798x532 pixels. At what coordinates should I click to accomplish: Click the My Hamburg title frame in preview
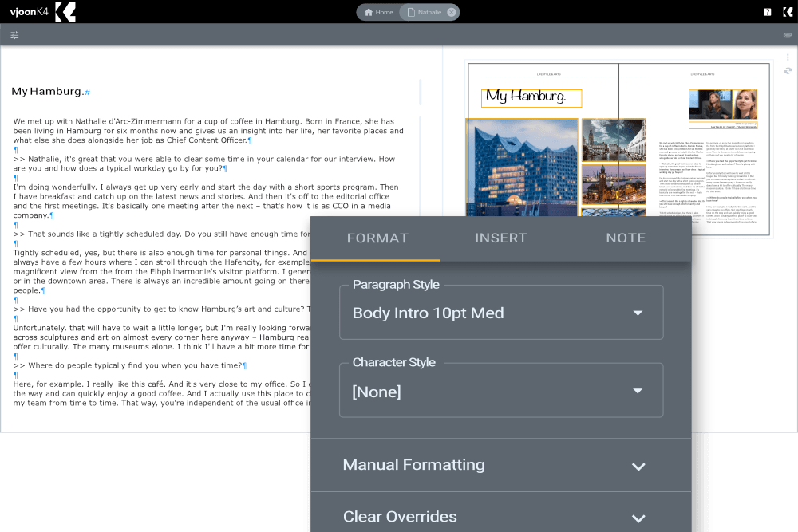(531, 97)
